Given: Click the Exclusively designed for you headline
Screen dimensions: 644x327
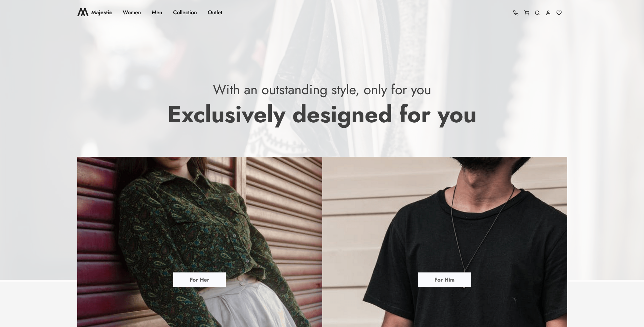Looking at the screenshot, I should tap(322, 115).
